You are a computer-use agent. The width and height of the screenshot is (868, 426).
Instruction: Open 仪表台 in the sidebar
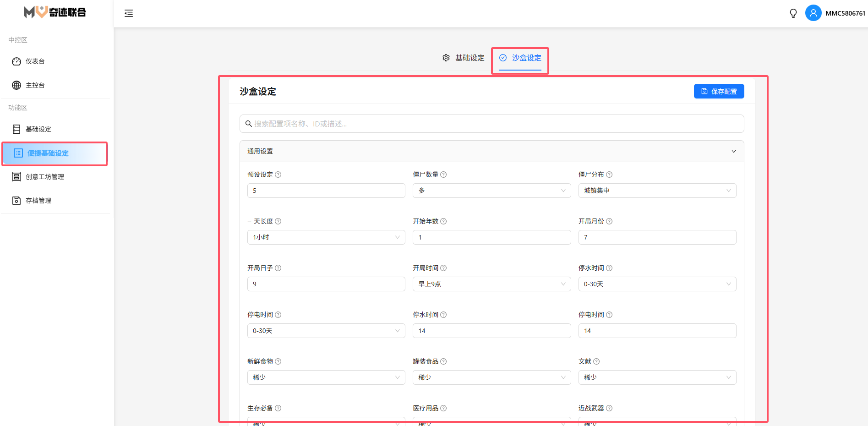pyautogui.click(x=35, y=61)
